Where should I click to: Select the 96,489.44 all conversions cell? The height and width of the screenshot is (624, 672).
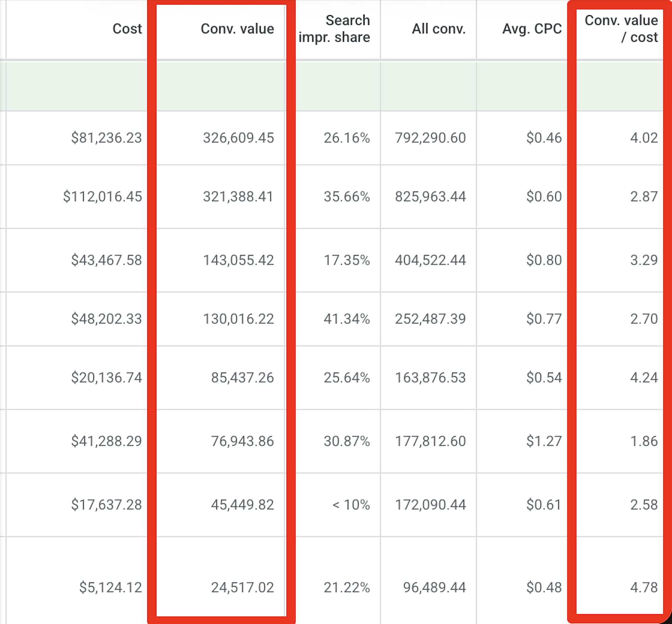[434, 587]
